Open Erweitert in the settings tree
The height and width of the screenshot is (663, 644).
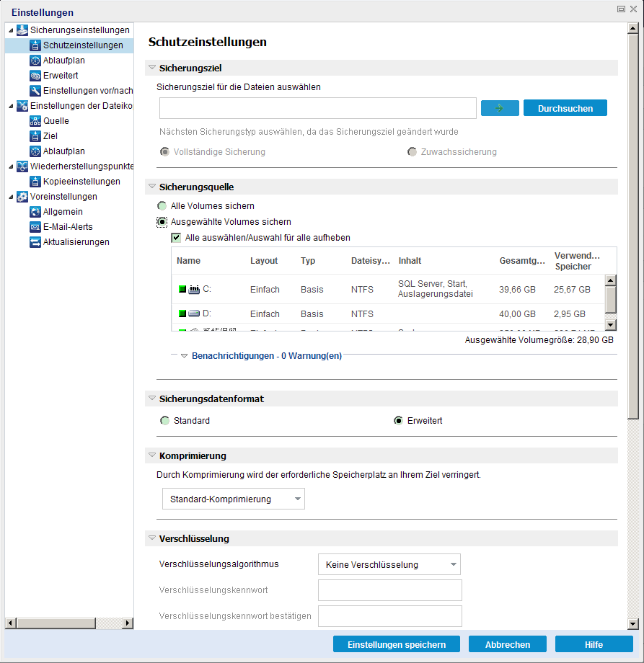[61, 76]
